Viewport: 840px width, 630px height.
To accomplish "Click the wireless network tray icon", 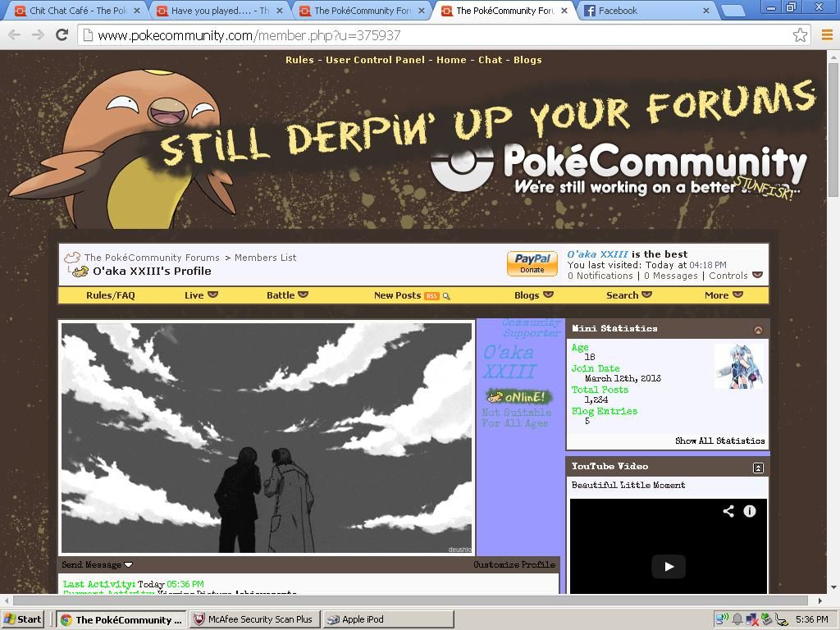I will [723, 619].
